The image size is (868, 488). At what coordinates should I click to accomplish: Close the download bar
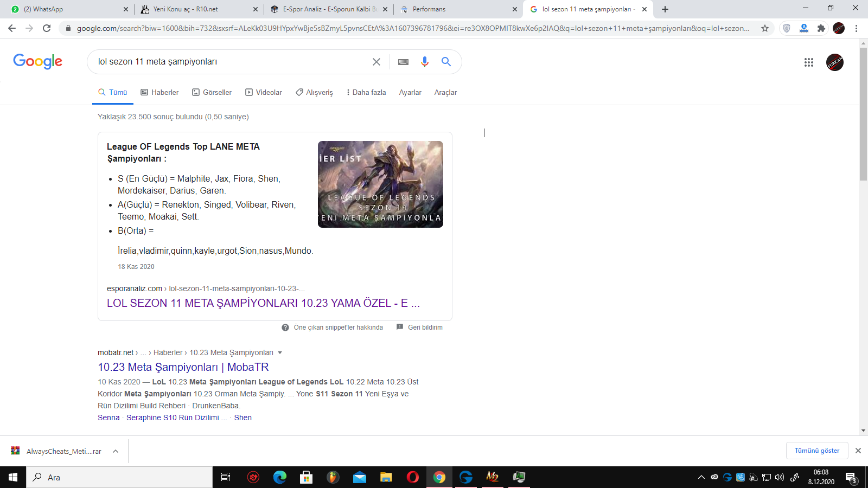click(858, 451)
